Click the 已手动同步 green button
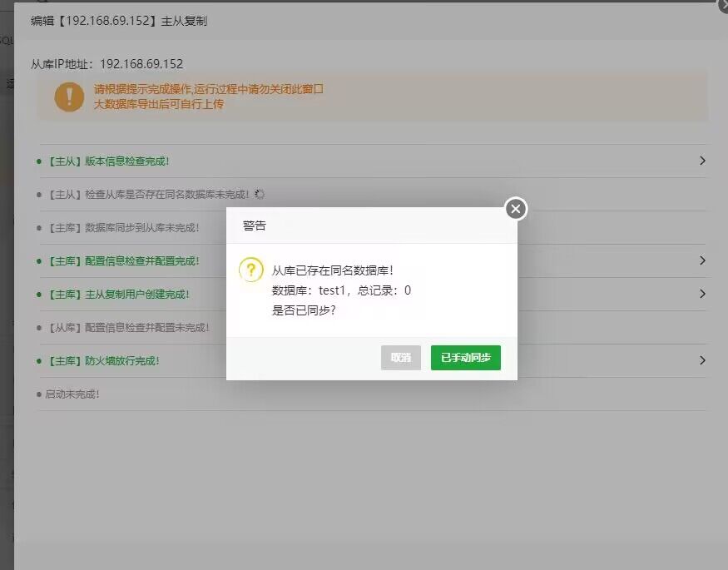This screenshot has height=570, width=728. click(x=466, y=358)
